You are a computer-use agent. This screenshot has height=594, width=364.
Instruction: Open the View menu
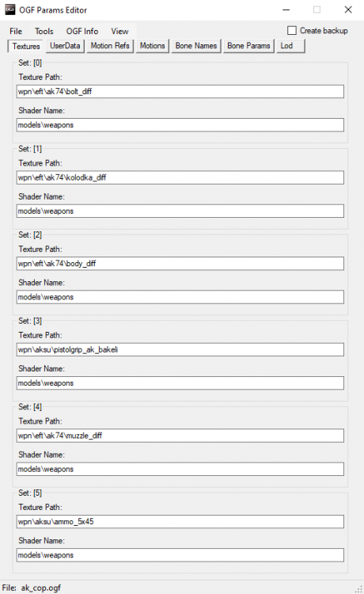pyautogui.click(x=119, y=32)
